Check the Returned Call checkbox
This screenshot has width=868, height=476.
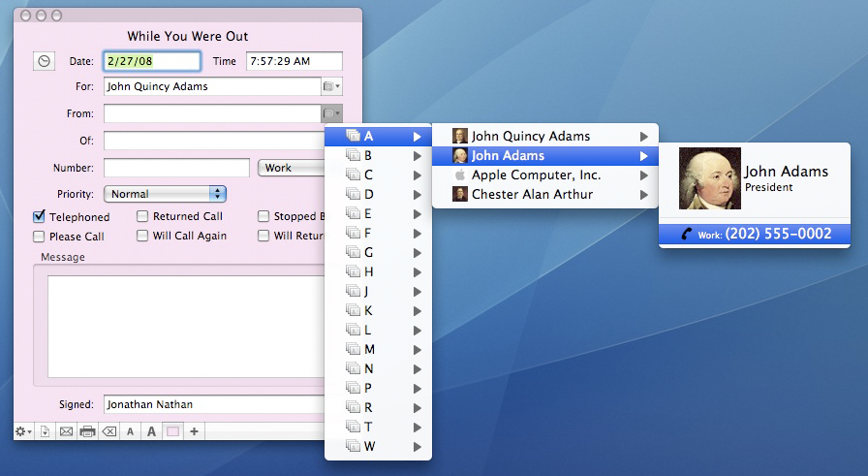(143, 217)
